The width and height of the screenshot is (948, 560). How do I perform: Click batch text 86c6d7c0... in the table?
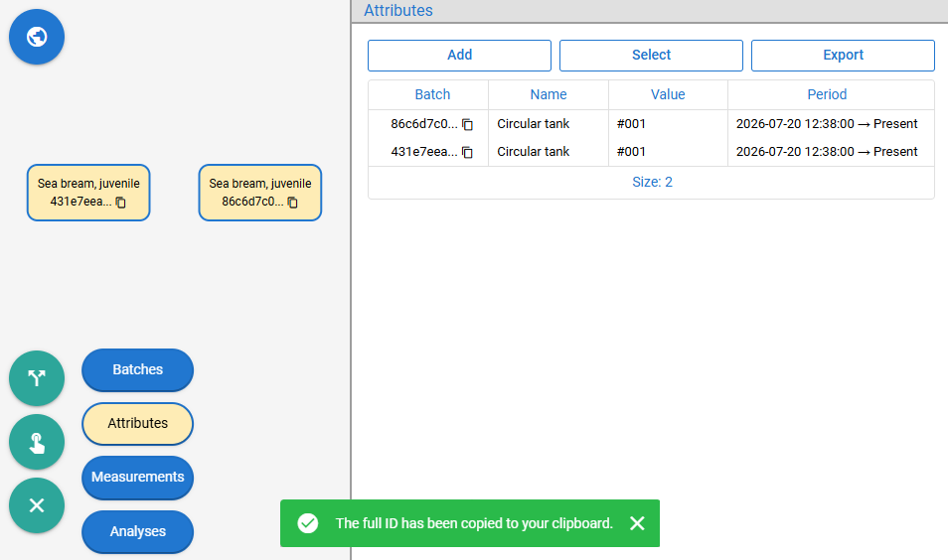click(x=424, y=124)
